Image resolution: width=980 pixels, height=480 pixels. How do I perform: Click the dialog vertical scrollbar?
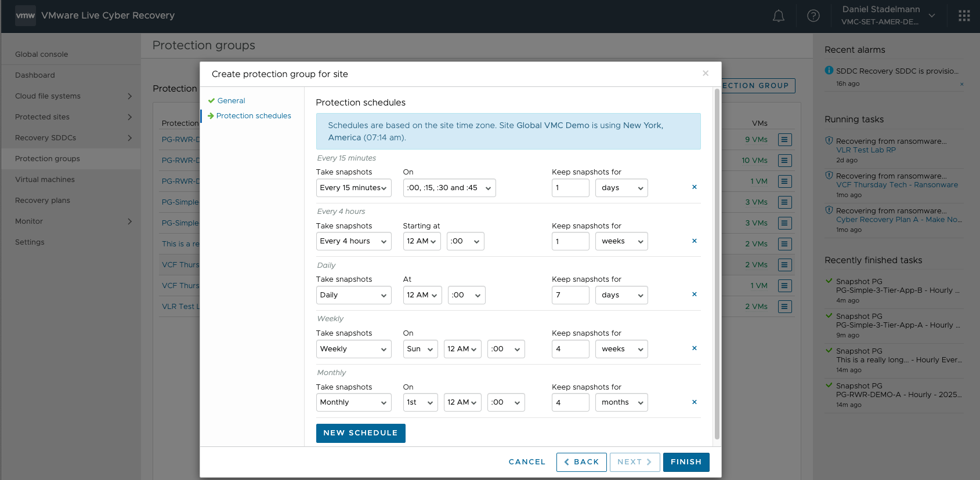point(717,264)
